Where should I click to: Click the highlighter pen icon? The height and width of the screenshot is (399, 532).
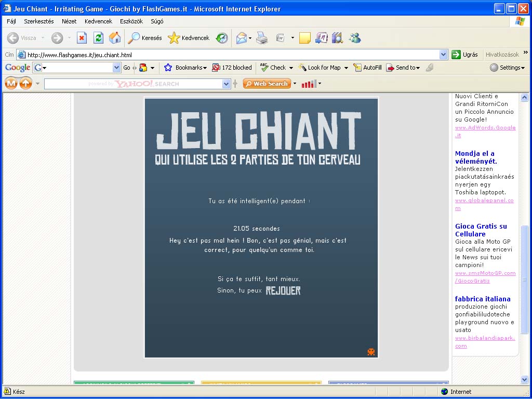pos(430,68)
